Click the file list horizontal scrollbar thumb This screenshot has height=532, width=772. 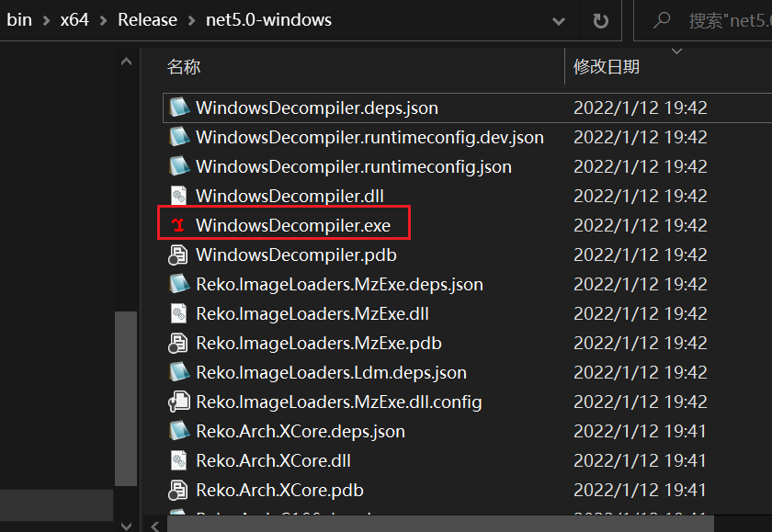440,524
